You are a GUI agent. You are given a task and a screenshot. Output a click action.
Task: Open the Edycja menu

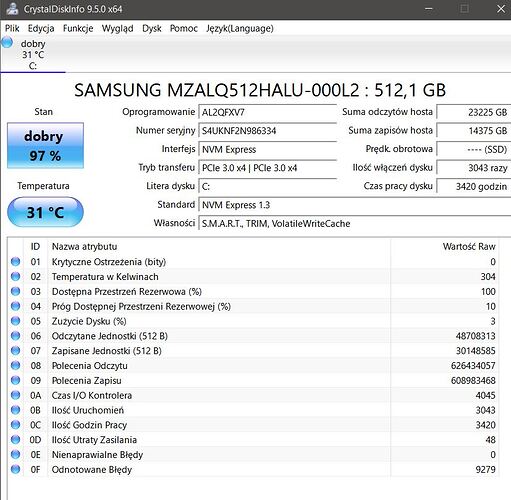tap(41, 28)
